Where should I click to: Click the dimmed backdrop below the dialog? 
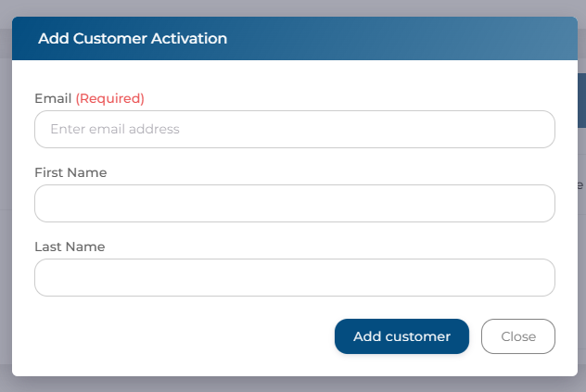[293, 384]
